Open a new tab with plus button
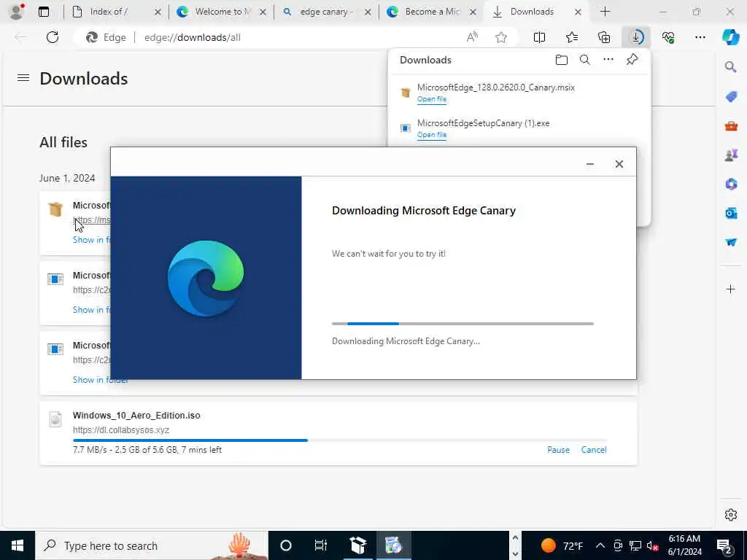The width and height of the screenshot is (747, 560). 605,12
